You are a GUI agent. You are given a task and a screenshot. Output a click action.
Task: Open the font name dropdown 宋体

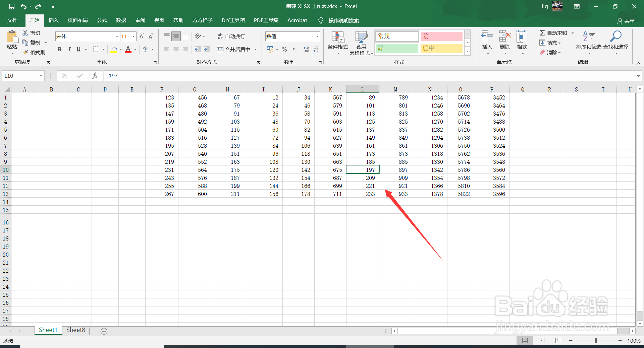[117, 36]
